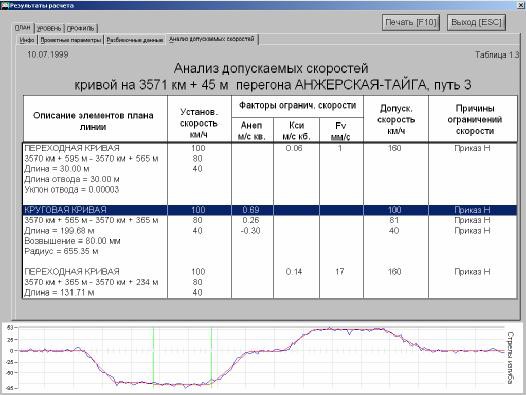This screenshot has height=395, width=526.
Task: Open the Разбивочные данные sub-tab
Action: click(x=135, y=40)
